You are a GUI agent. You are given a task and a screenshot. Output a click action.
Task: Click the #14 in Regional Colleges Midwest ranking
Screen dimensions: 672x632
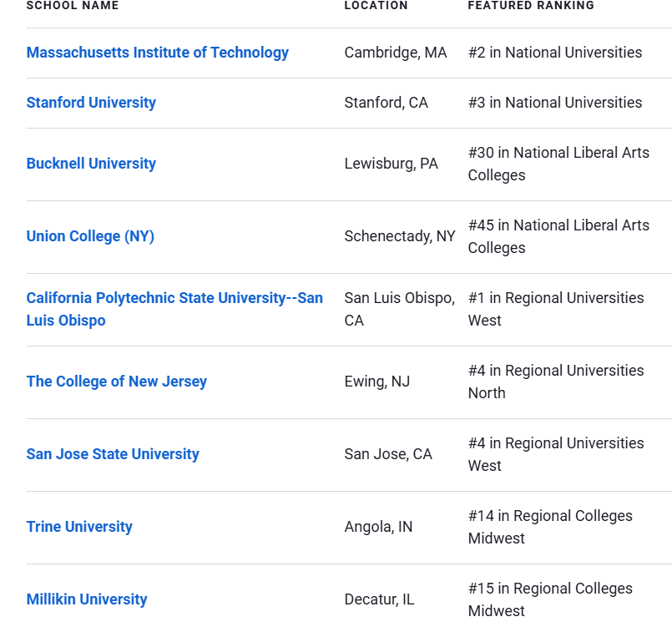(x=550, y=527)
